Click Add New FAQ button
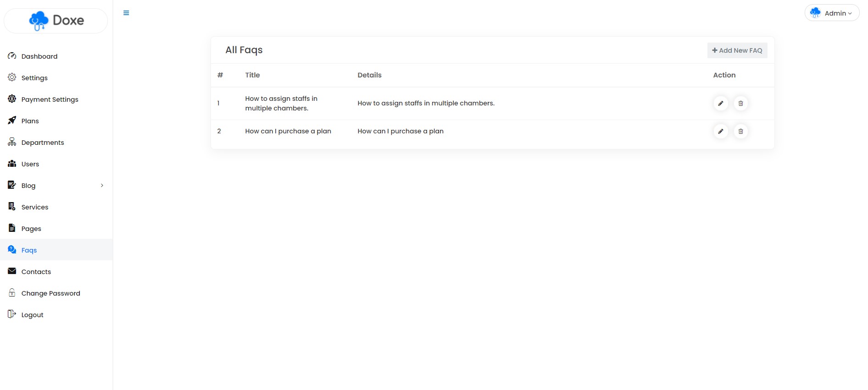 click(x=737, y=50)
